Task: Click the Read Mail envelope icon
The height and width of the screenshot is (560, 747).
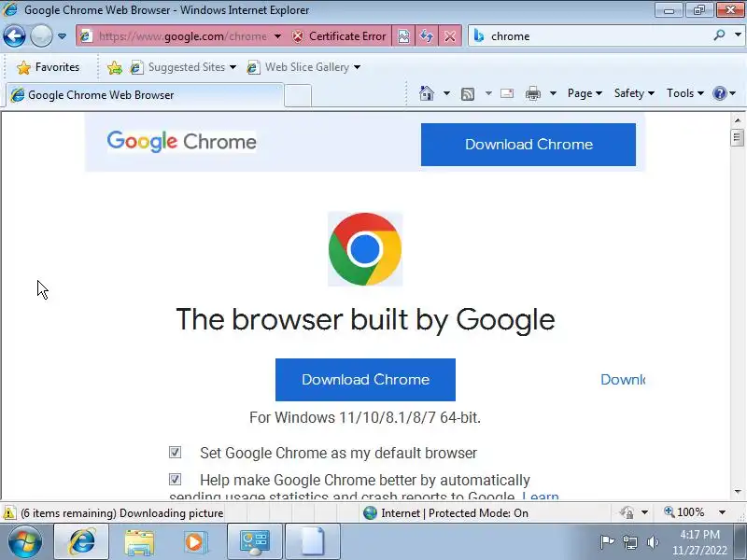Action: coord(507,93)
